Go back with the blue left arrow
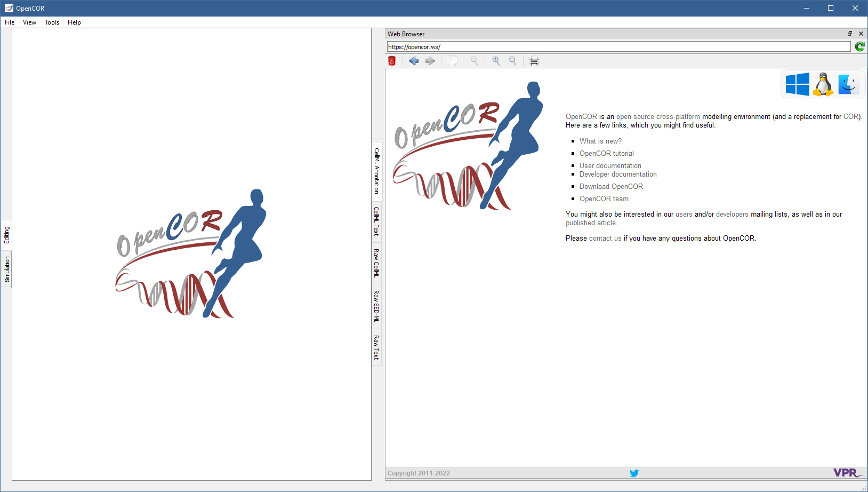This screenshot has height=492, width=868. tap(414, 61)
